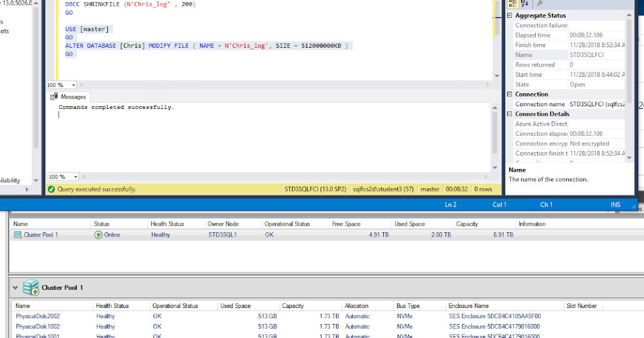Switch properties to Alphabetical sorting
Screen dimensions: 644x338
tap(524, 4)
